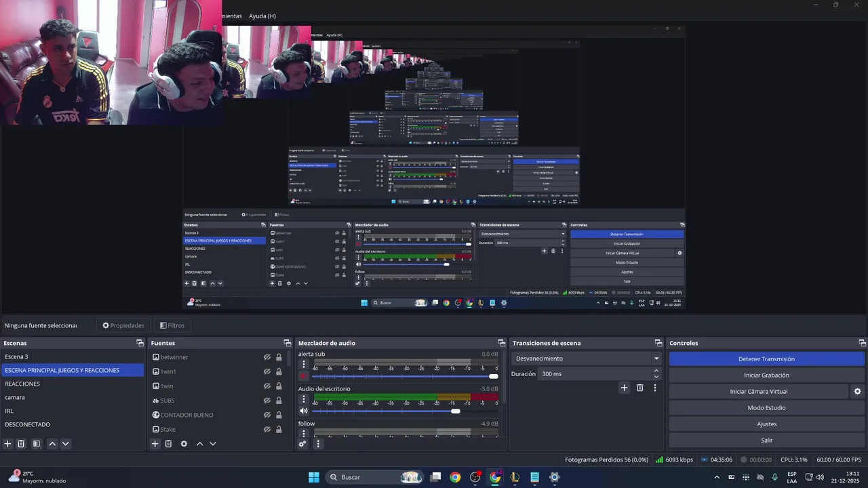Undock the Fuentes panel
Viewport: 868px width, 488px height.
click(x=287, y=343)
